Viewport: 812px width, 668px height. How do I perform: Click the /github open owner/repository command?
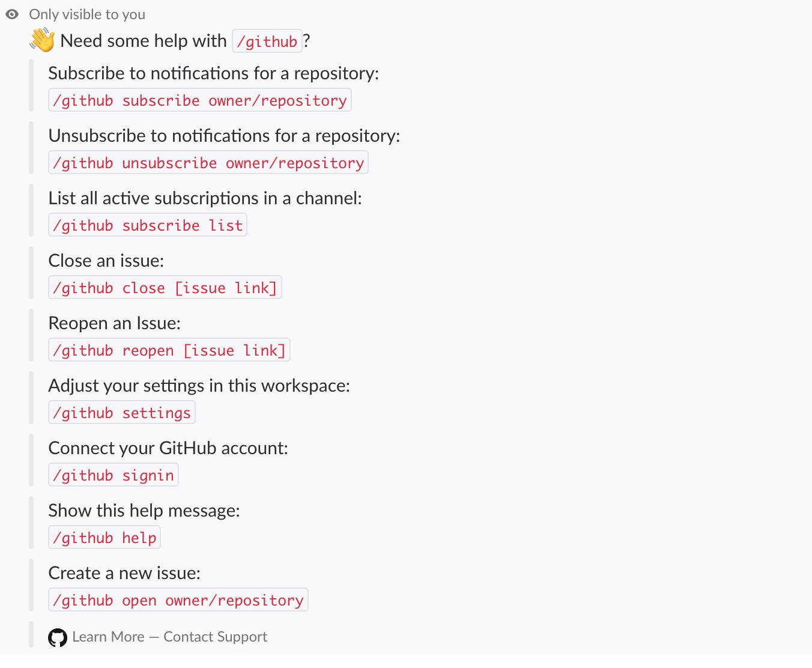(x=178, y=600)
